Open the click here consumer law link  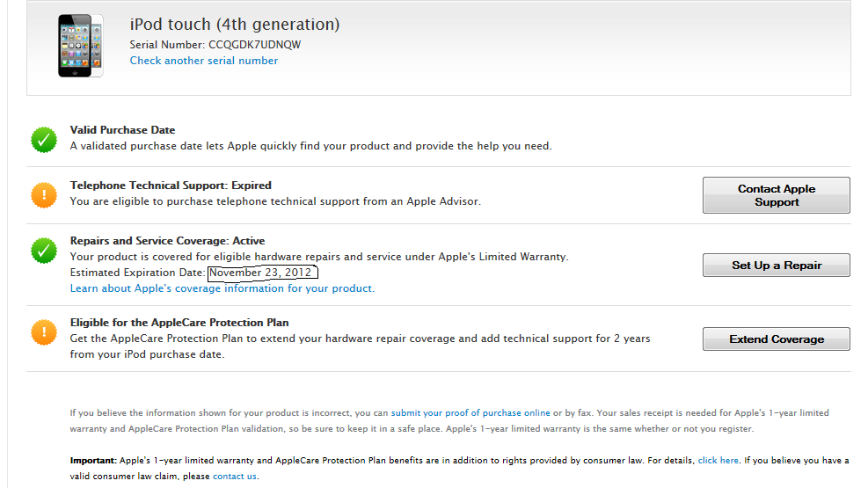click(x=718, y=461)
